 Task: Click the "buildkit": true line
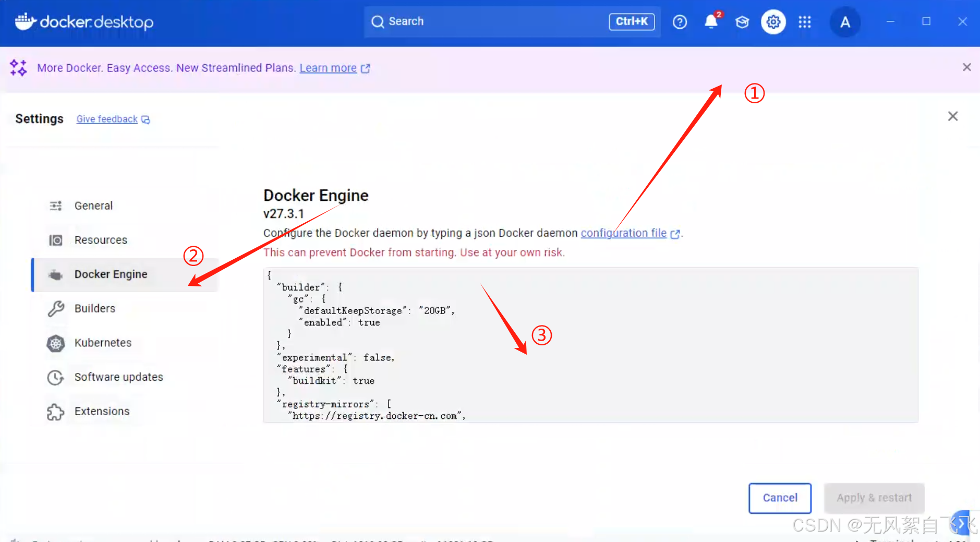pos(331,381)
